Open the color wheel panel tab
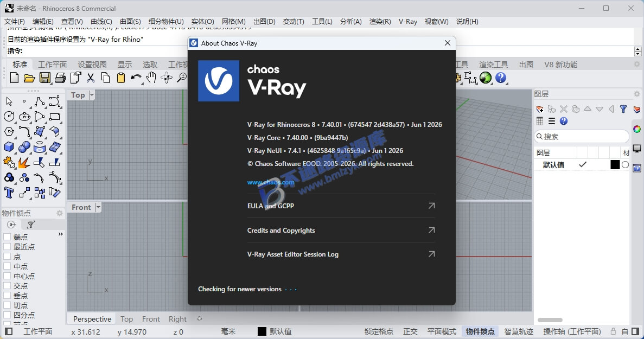The image size is (644, 339). pos(637,129)
